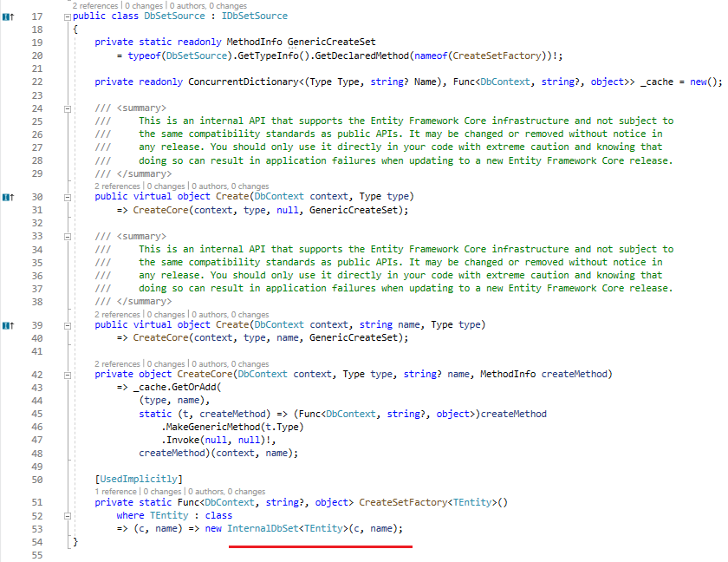
Task: Open "1 reference" CodeLens above CreateSetFactory
Action: pyautogui.click(x=115, y=492)
